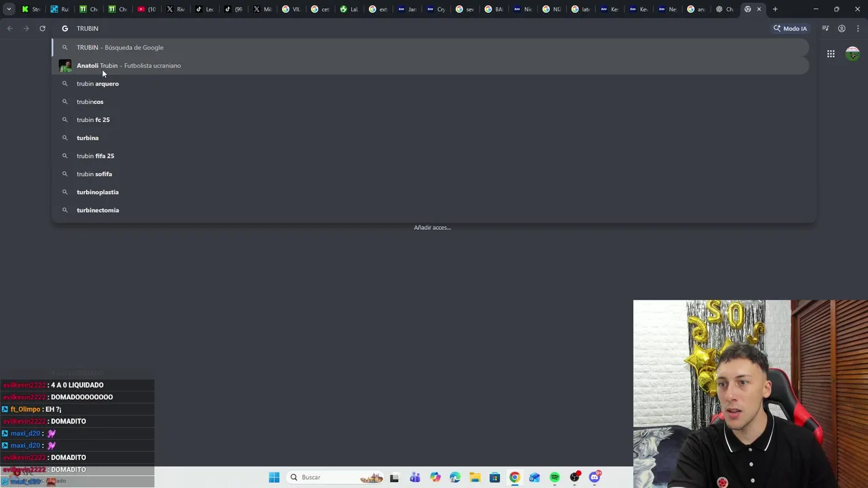
Task: Open Modo IA search mode
Action: click(x=790, y=28)
